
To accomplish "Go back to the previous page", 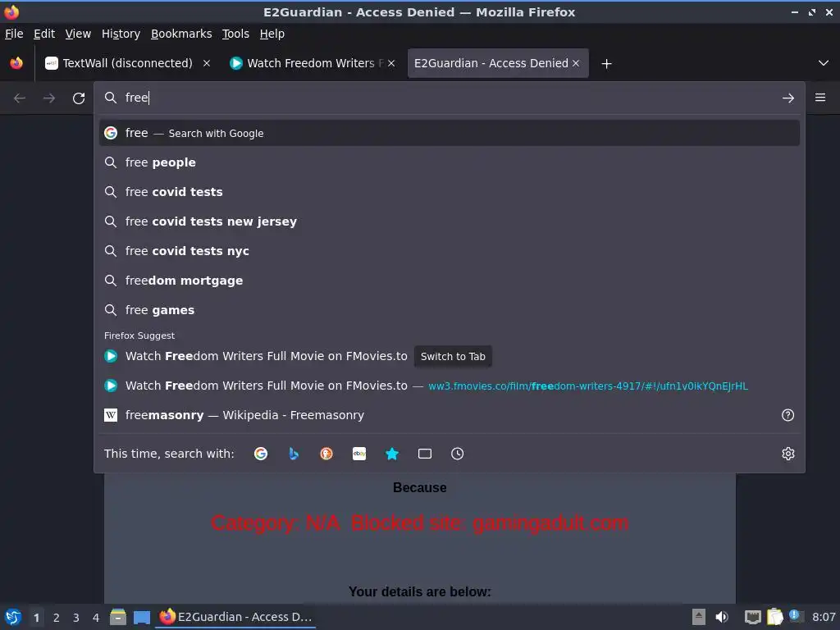I will click(x=20, y=98).
